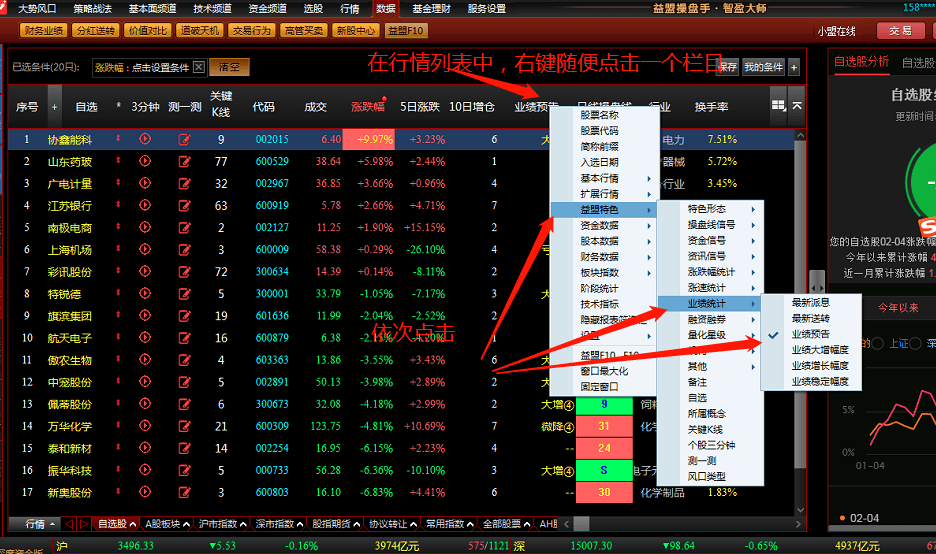
Task: Click the 3-minute play icon for 傲农生物
Action: (144, 360)
